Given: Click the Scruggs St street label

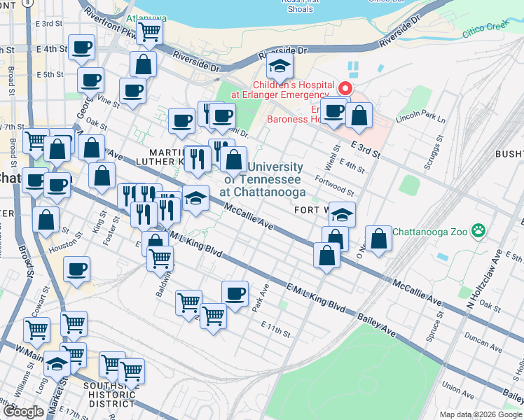Looking at the screenshot, I should point(434,152).
